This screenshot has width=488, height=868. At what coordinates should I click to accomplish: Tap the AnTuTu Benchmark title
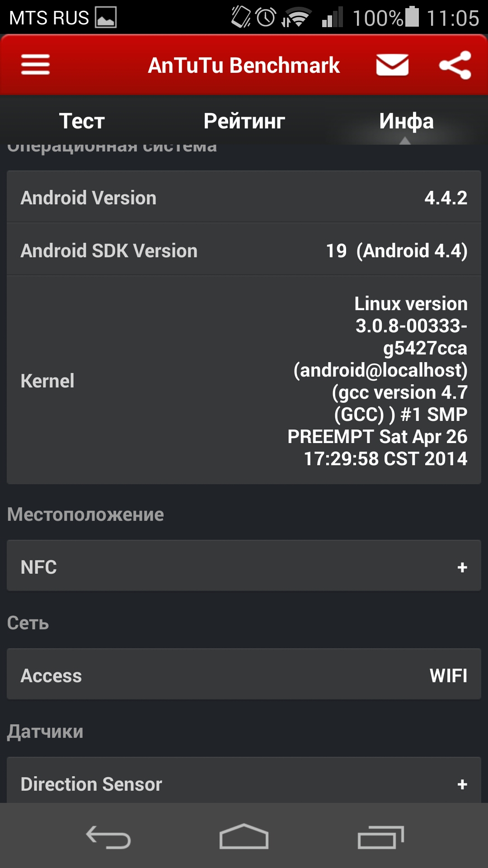(x=244, y=65)
